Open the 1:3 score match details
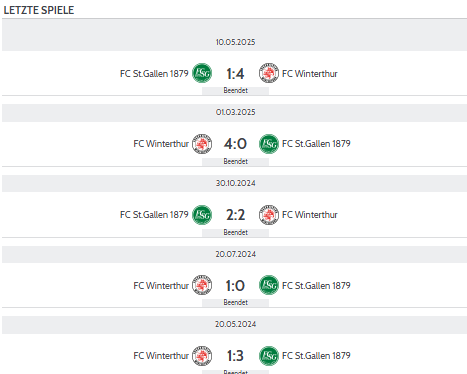Viewport: 467px width, 374px height. coord(235,356)
